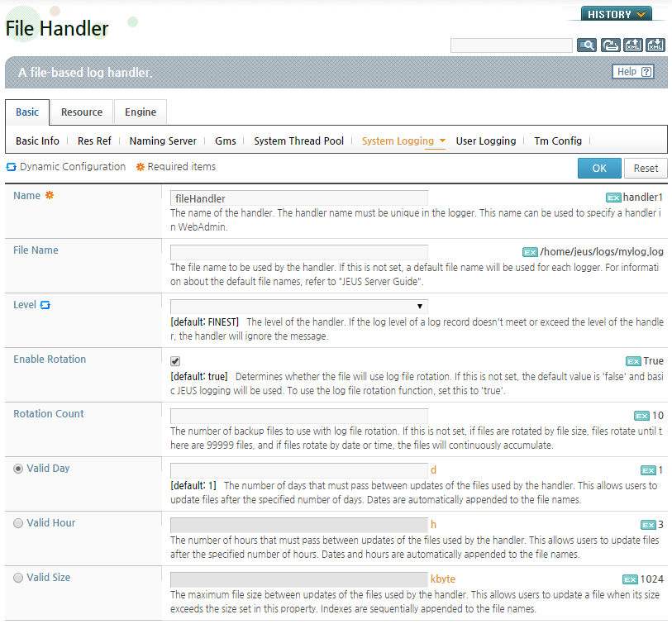The width and height of the screenshot is (672, 624).
Task: Click the EX icon beside handler1
Action: tap(613, 198)
